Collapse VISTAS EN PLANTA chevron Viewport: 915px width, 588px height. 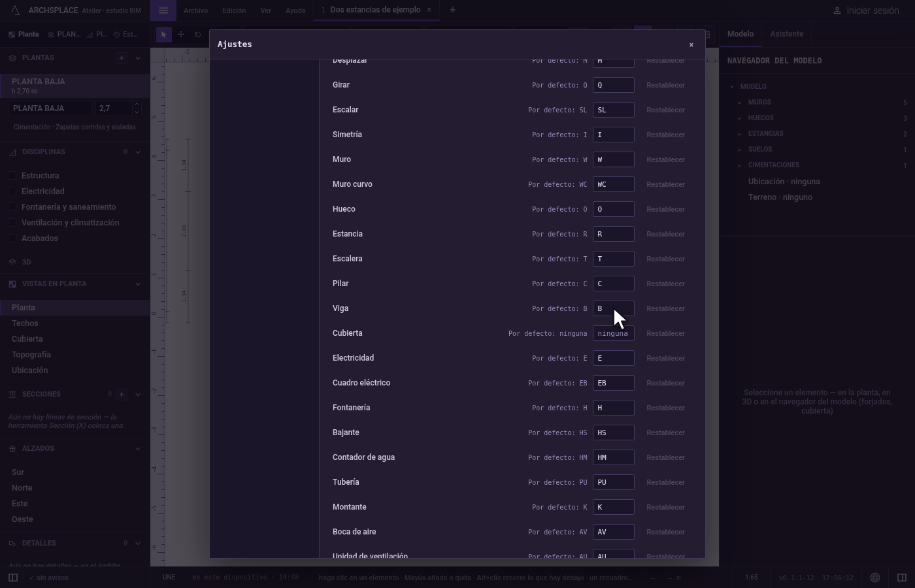[x=137, y=284]
